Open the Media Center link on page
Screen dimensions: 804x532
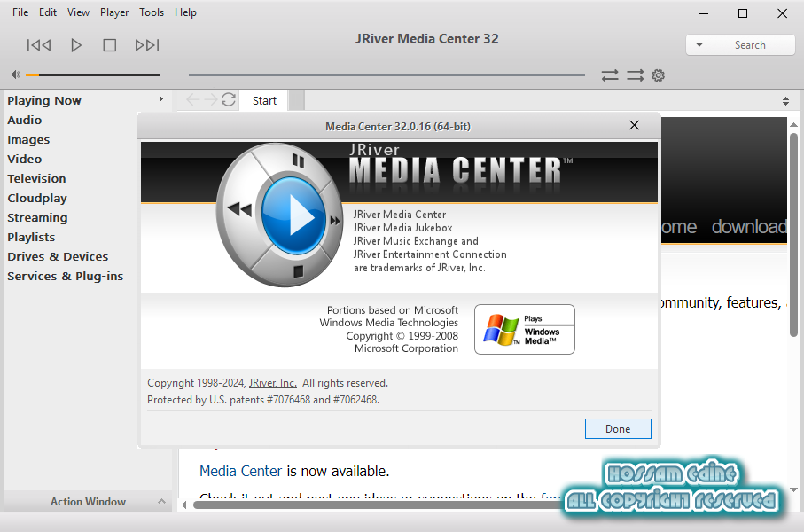(240, 471)
